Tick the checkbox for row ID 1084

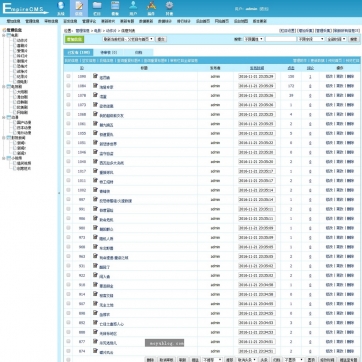68,86
